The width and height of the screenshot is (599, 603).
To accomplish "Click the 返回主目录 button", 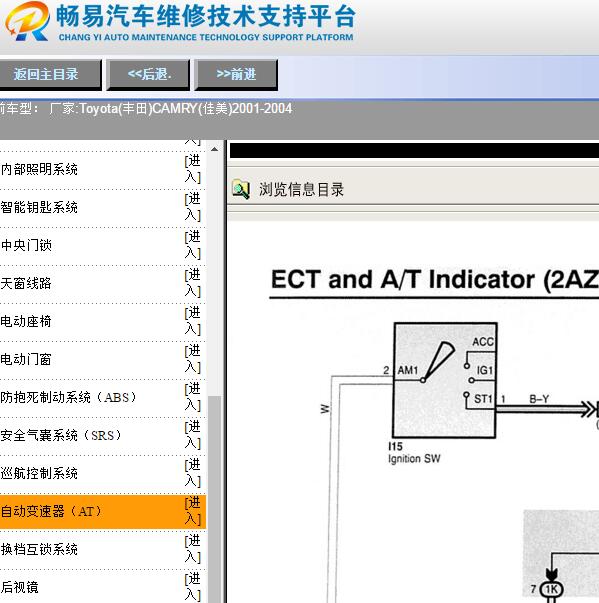I will click(x=50, y=74).
